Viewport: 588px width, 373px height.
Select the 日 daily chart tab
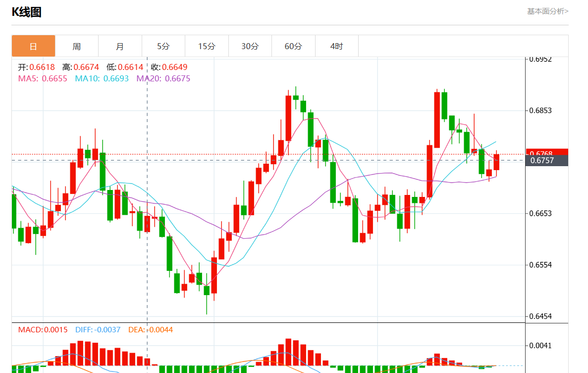coord(33,46)
